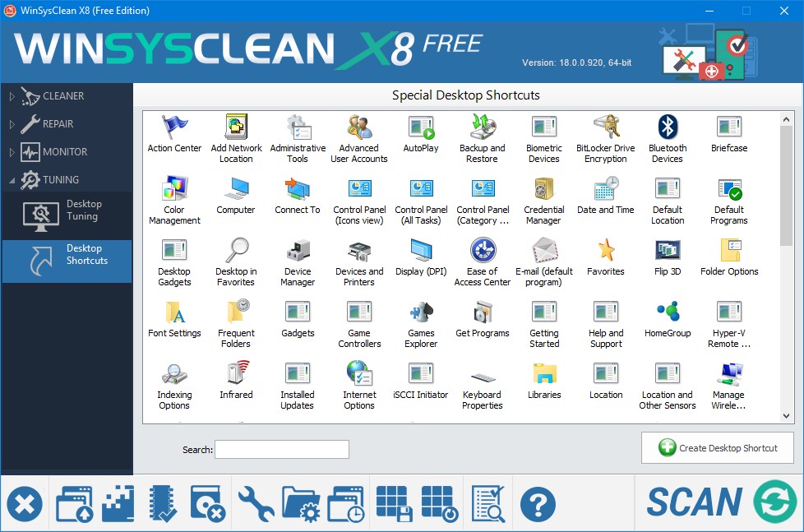Choose the Administrative Tools shortcut
The image size is (804, 532).
coord(298,127)
